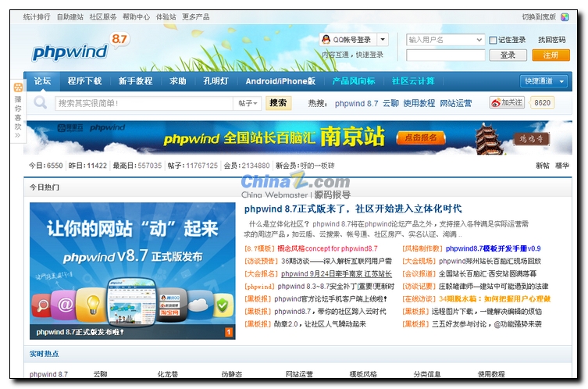Viewport: 588px width, 389px height.
Task: Click the 伪静态 hot keyword
Action: click(x=232, y=374)
